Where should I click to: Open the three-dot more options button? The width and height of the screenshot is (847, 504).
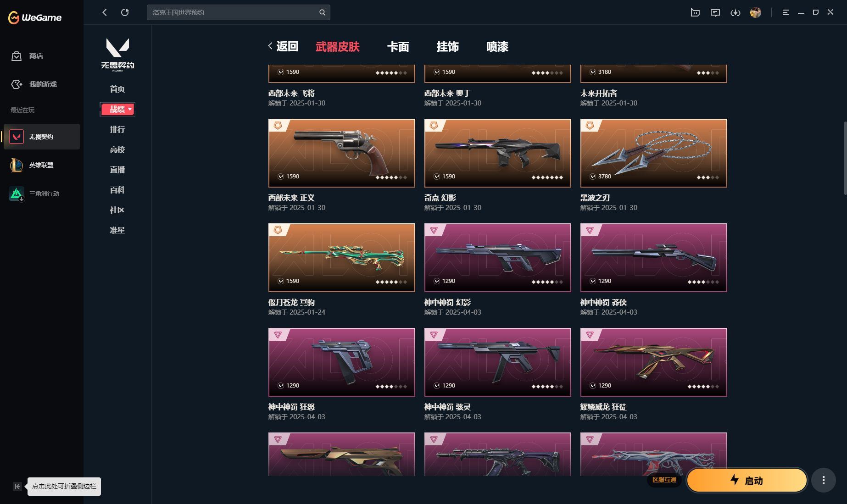[x=823, y=480]
